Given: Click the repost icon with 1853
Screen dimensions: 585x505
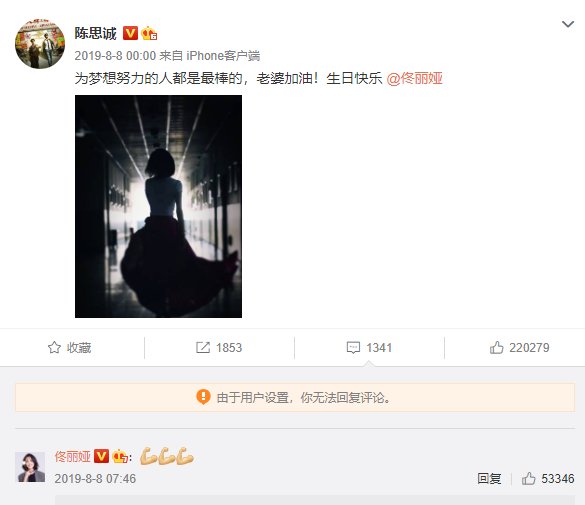Looking at the screenshot, I should coord(203,348).
